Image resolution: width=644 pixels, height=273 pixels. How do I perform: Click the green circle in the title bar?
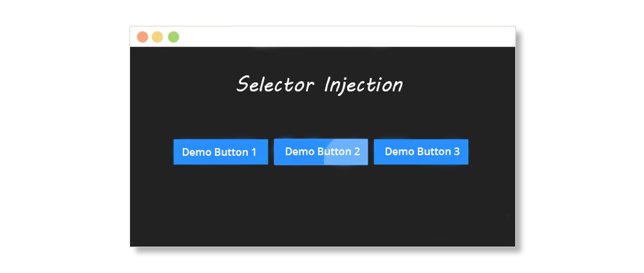pyautogui.click(x=174, y=37)
